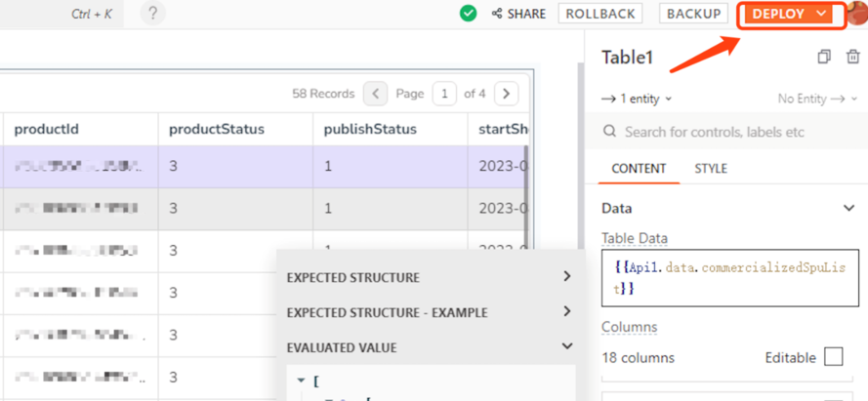The width and height of the screenshot is (868, 401).
Task: Select the CONTENT tab
Action: tap(639, 169)
